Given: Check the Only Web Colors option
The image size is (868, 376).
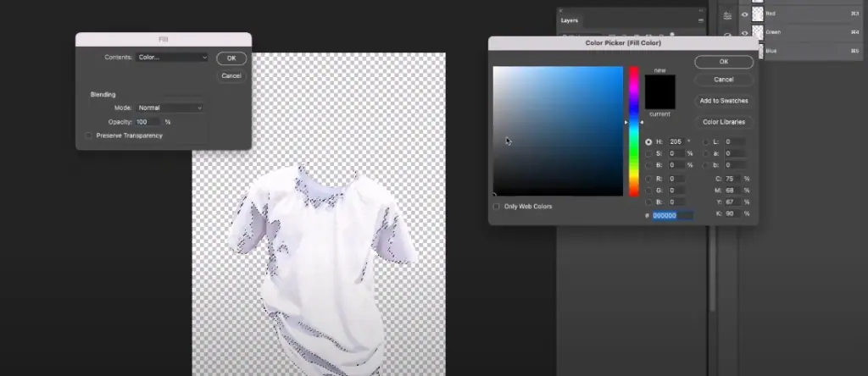Looking at the screenshot, I should [x=497, y=206].
